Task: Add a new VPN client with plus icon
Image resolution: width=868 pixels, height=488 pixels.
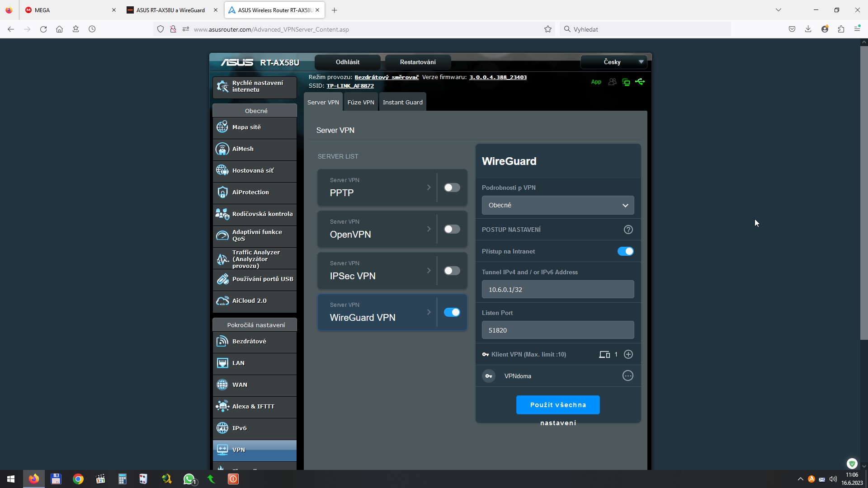Action: [628, 354]
